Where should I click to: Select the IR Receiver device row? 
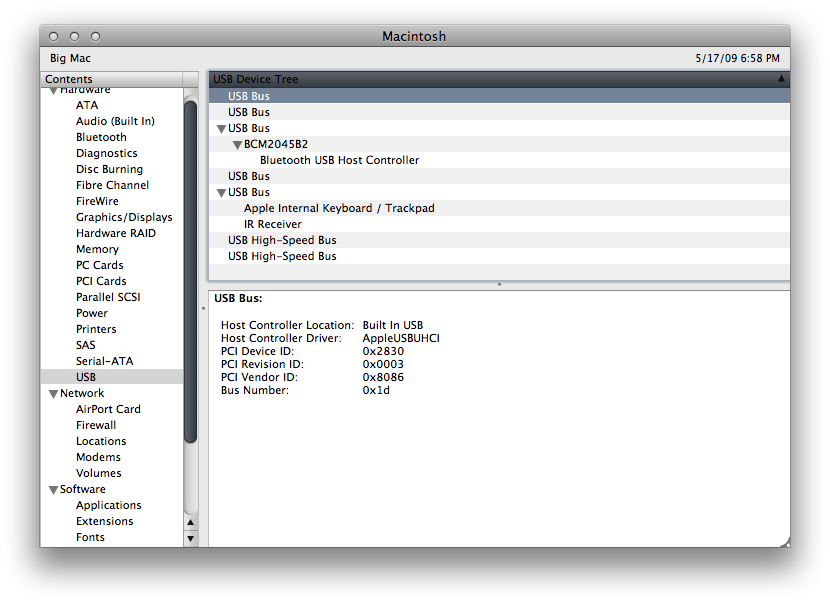499,224
